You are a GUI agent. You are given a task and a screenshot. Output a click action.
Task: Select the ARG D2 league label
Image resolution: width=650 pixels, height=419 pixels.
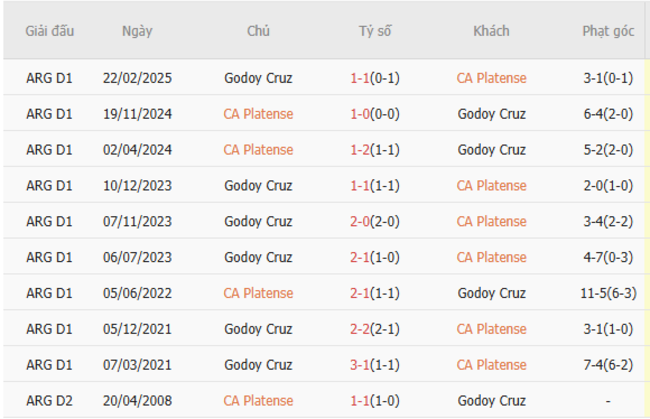coord(49,401)
